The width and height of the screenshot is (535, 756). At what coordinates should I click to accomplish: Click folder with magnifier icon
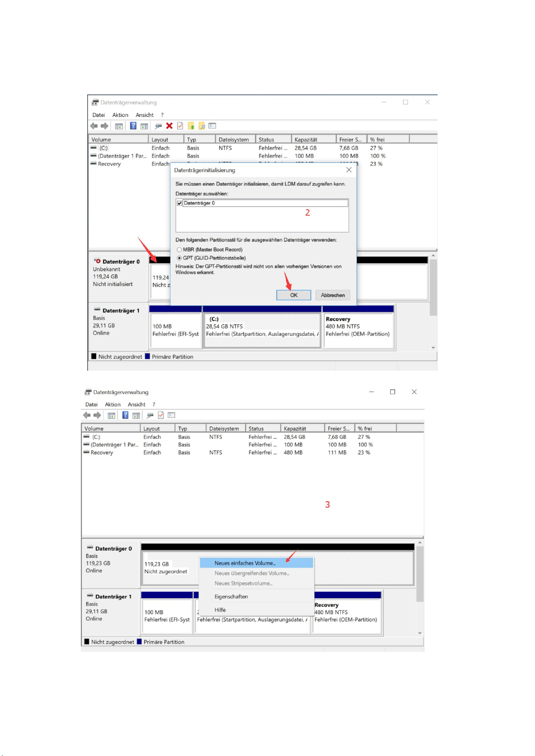click(202, 126)
